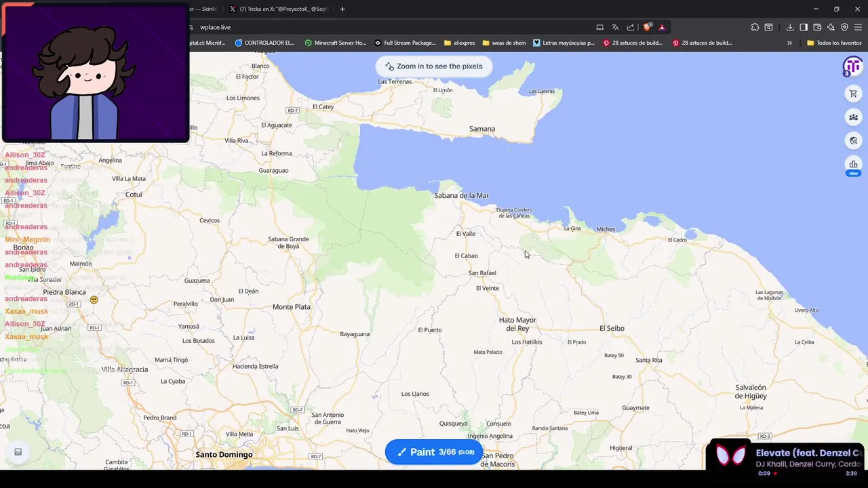
Task: Open the Todos los favoritos folder
Action: click(x=834, y=43)
